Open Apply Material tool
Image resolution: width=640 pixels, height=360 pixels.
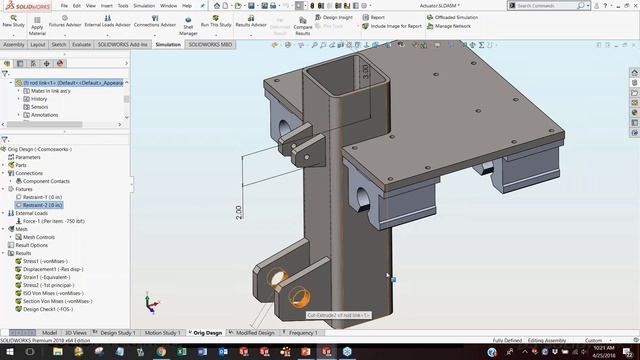37,26
